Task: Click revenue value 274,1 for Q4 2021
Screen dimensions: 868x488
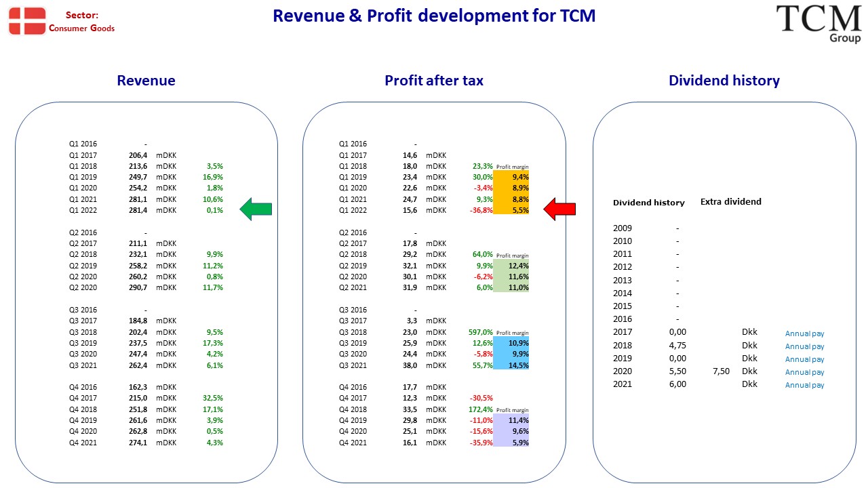Action: click(138, 443)
